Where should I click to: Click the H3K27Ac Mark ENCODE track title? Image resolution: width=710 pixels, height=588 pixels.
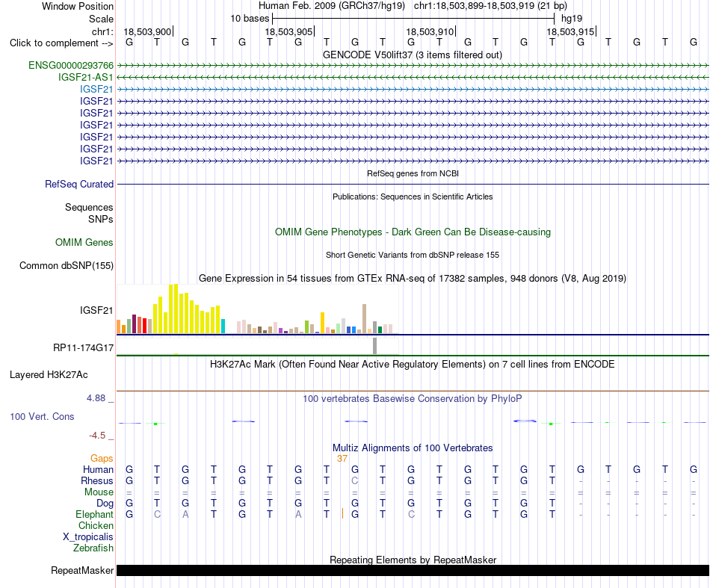(x=413, y=365)
